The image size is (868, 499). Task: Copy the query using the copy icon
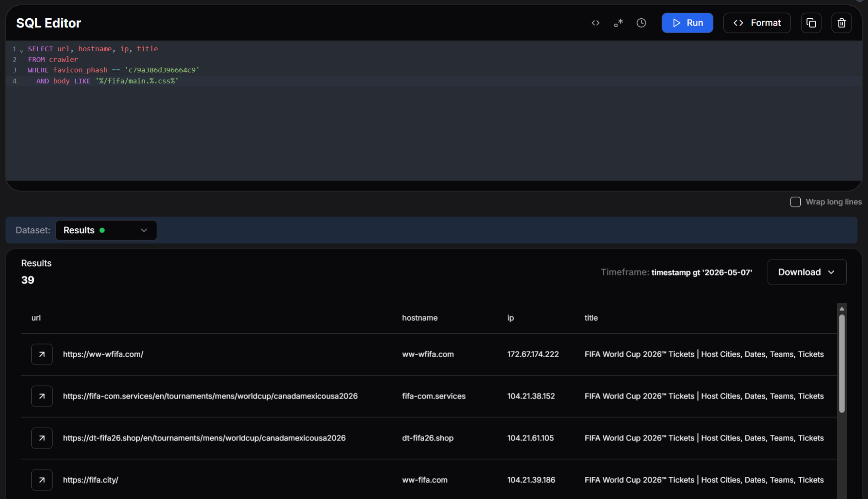tap(811, 23)
